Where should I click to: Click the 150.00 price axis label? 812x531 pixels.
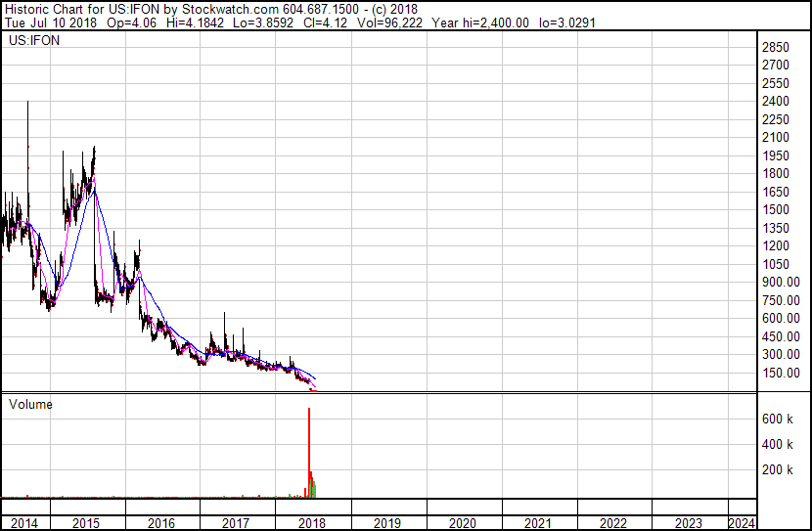pos(779,373)
